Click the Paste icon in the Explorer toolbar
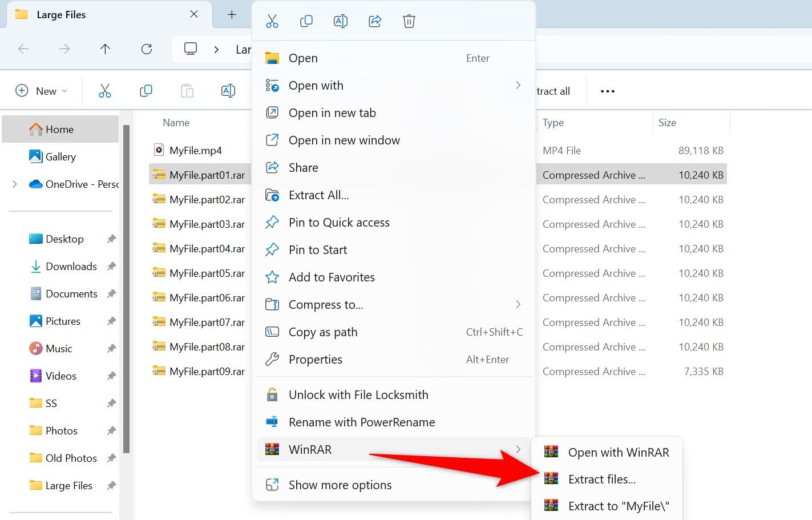 [187, 90]
